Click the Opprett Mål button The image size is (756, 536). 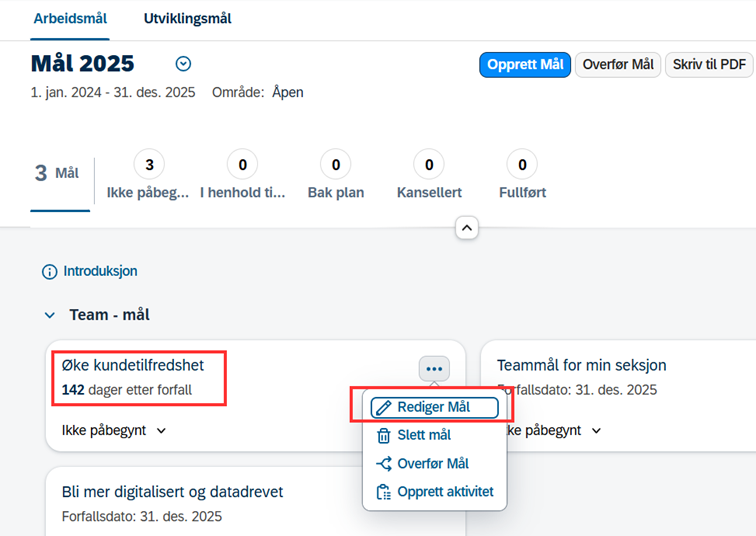[525, 65]
